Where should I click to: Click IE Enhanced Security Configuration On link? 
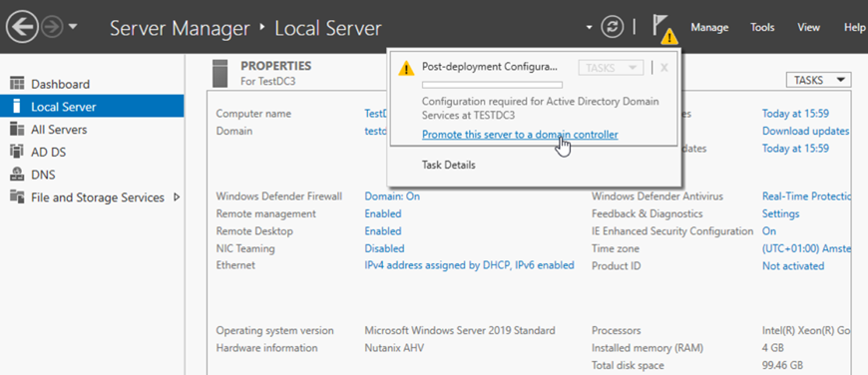coord(769,231)
